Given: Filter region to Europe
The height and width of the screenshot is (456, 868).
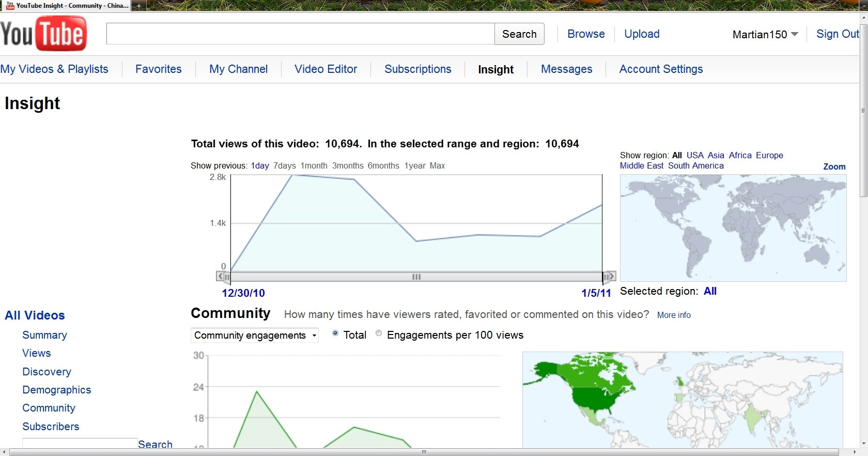Looking at the screenshot, I should (x=769, y=155).
